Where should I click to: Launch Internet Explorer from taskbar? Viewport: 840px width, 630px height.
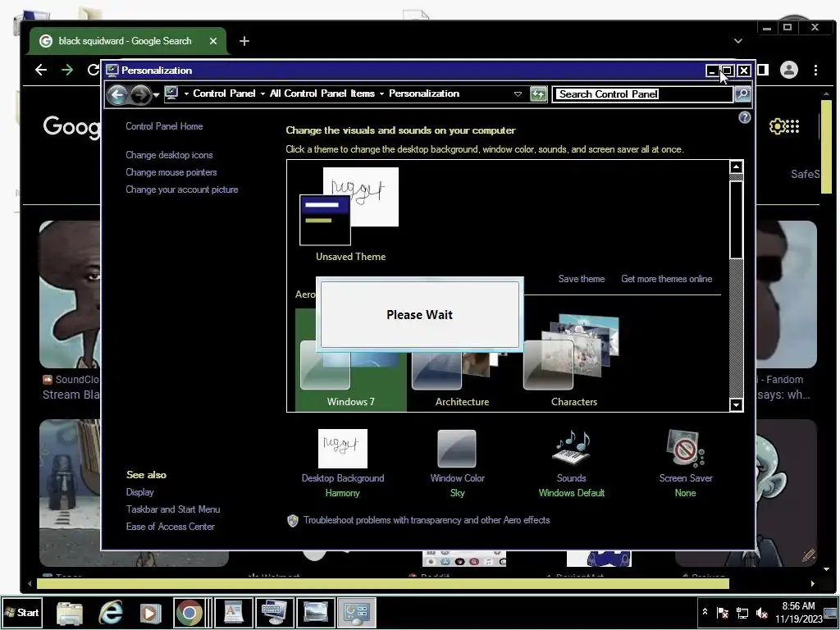click(111, 613)
